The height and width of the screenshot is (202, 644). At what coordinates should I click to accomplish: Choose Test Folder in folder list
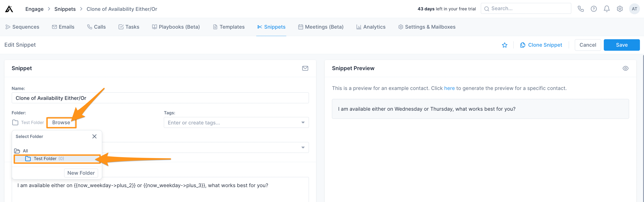57,159
